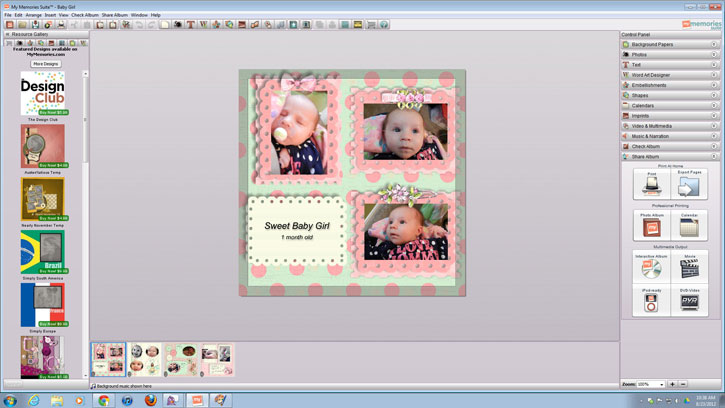Choose Calendar professional printing icon

(689, 226)
